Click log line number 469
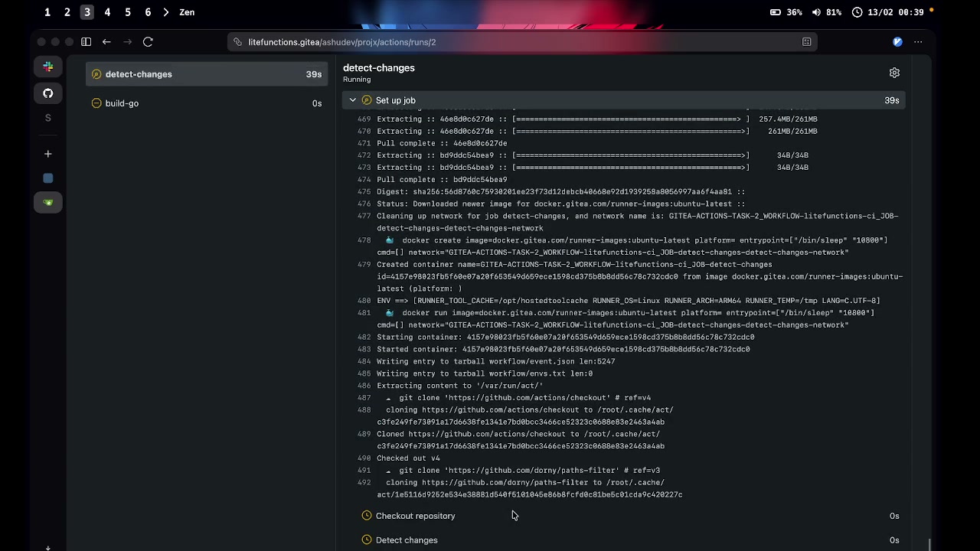 coord(364,119)
